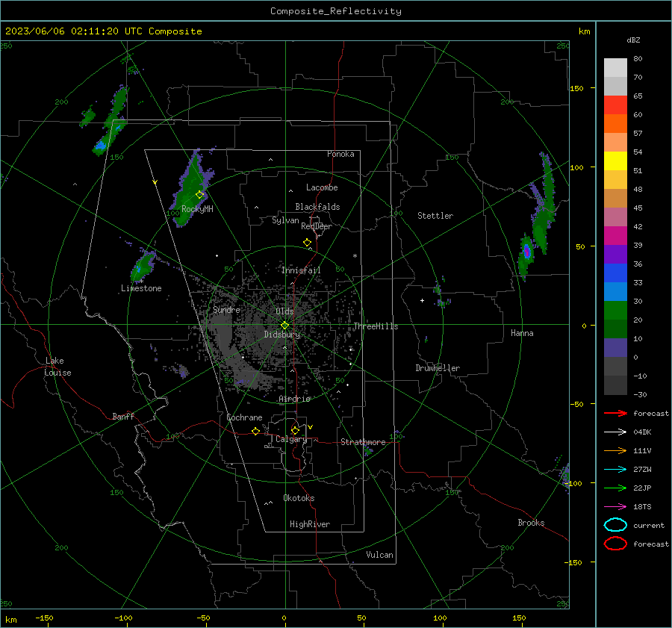Click the cyan current ellipse in legend

(x=615, y=525)
